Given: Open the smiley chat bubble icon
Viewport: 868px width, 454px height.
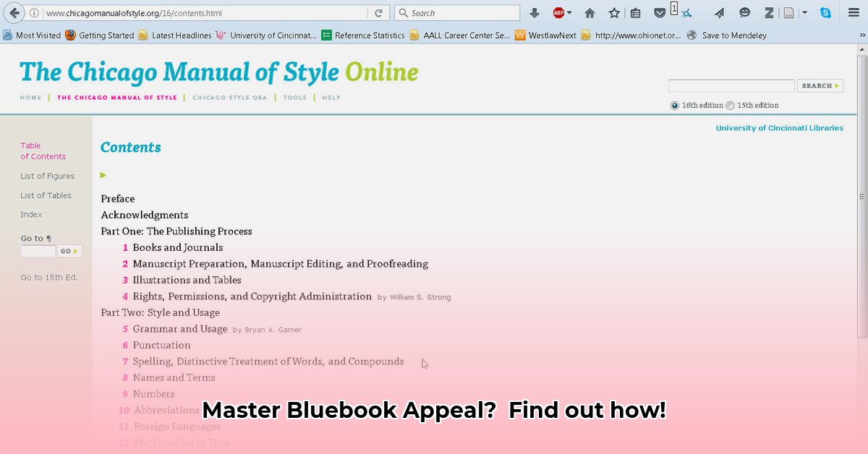Looking at the screenshot, I should pyautogui.click(x=744, y=13).
